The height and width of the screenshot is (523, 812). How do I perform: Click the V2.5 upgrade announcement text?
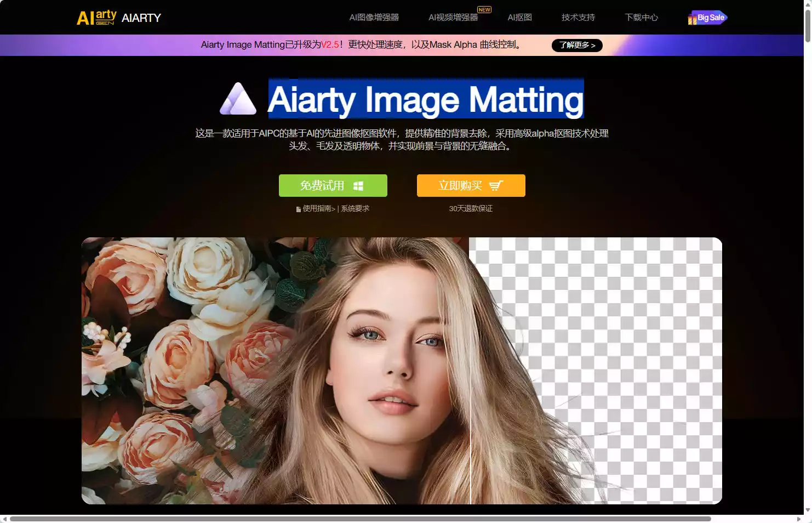coord(362,44)
